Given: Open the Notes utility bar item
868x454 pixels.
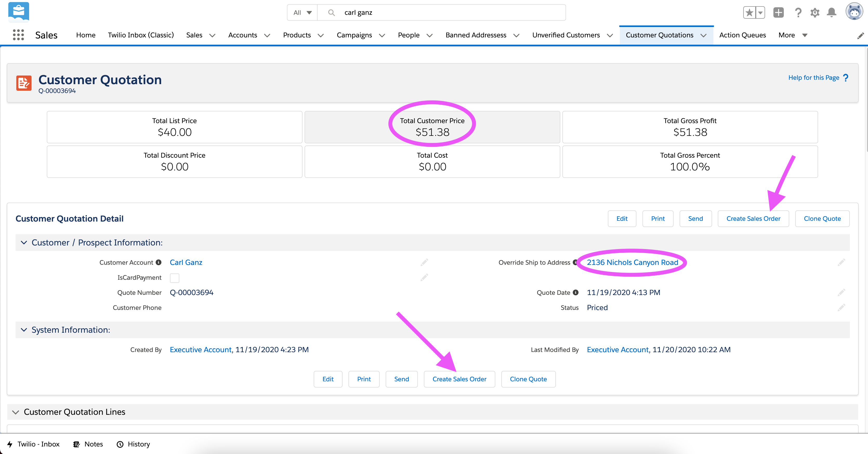Looking at the screenshot, I should coord(88,444).
